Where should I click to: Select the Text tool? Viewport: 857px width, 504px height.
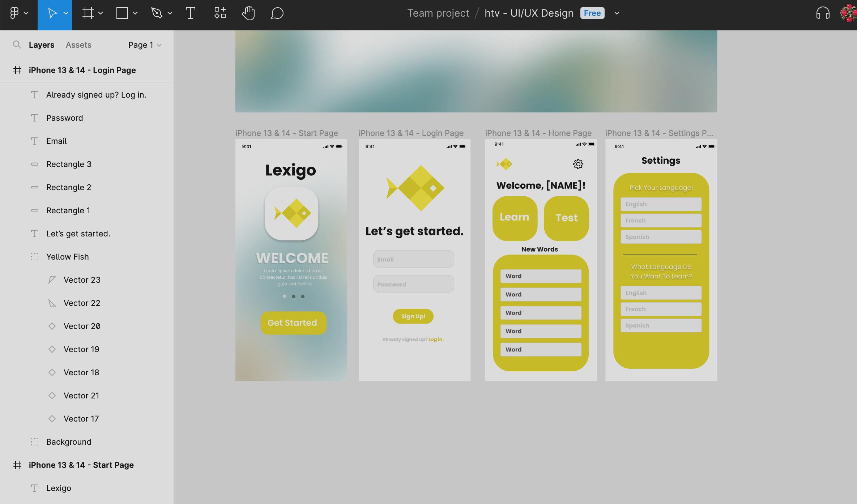click(191, 13)
